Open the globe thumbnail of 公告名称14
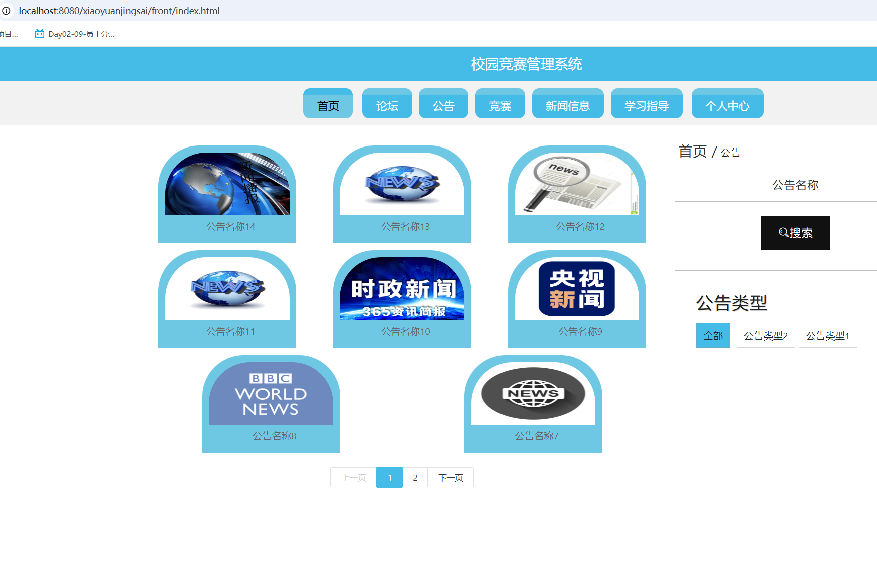877x588 pixels. tap(227, 184)
